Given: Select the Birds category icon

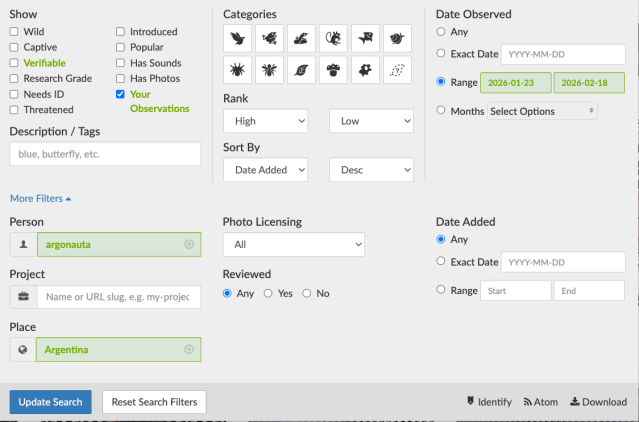Looking at the screenshot, I should 237,38.
